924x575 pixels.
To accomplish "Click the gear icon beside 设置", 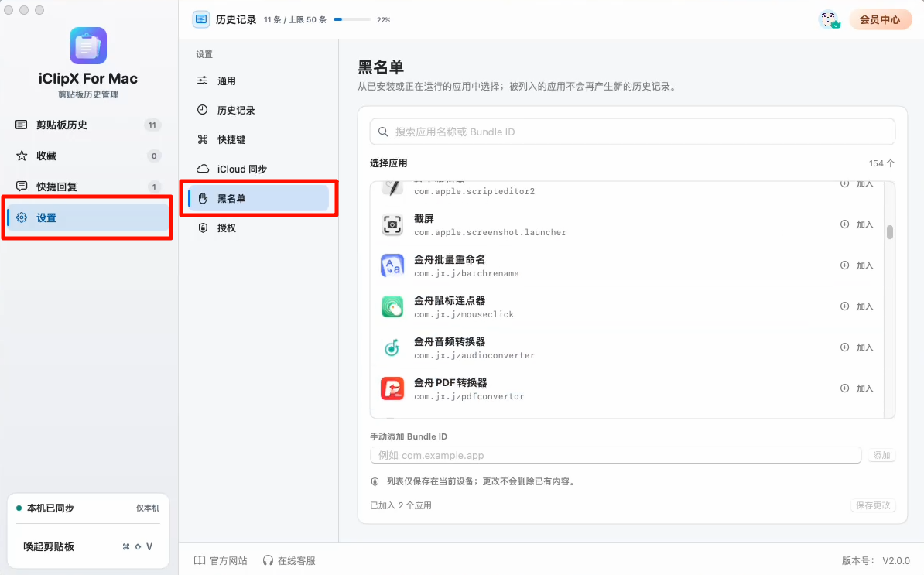I will pos(22,217).
